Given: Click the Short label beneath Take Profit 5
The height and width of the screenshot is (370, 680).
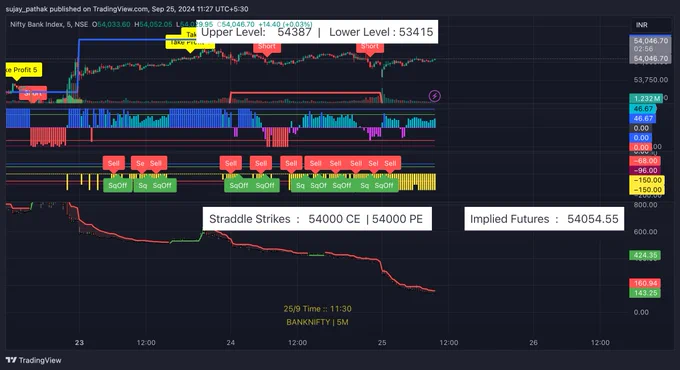Looking at the screenshot, I should pos(33,93).
